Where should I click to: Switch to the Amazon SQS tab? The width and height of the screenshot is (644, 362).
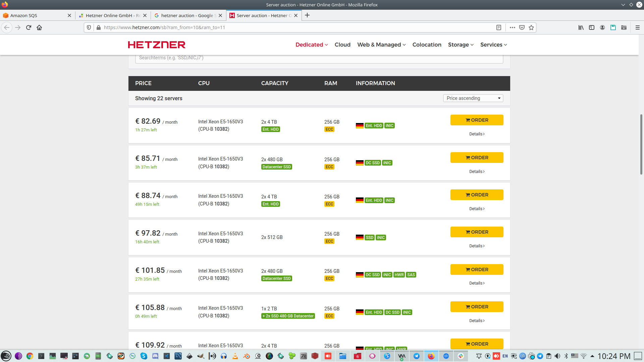[34, 15]
